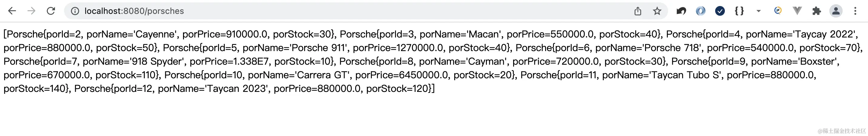The image size is (868, 136).
Task: Click the browser forward arrow
Action: point(31,11)
